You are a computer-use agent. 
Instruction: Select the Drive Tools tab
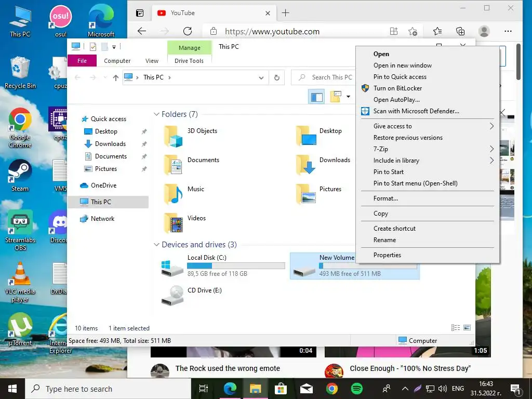coord(189,61)
